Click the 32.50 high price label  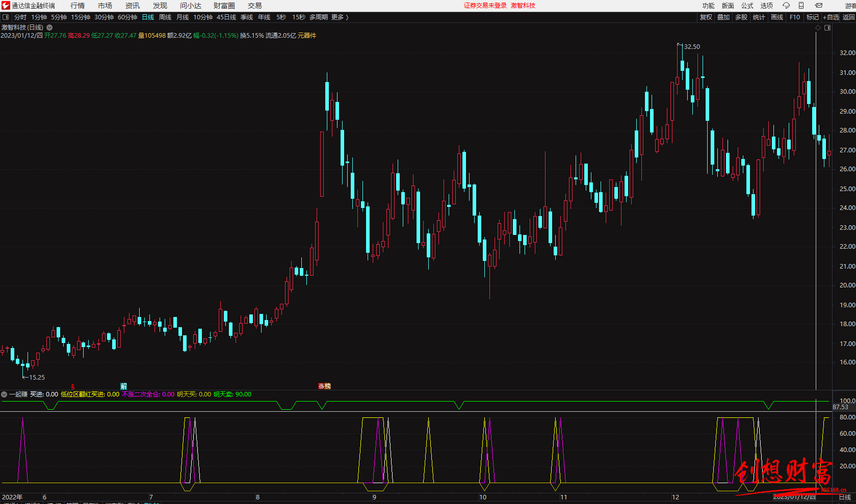pos(692,46)
